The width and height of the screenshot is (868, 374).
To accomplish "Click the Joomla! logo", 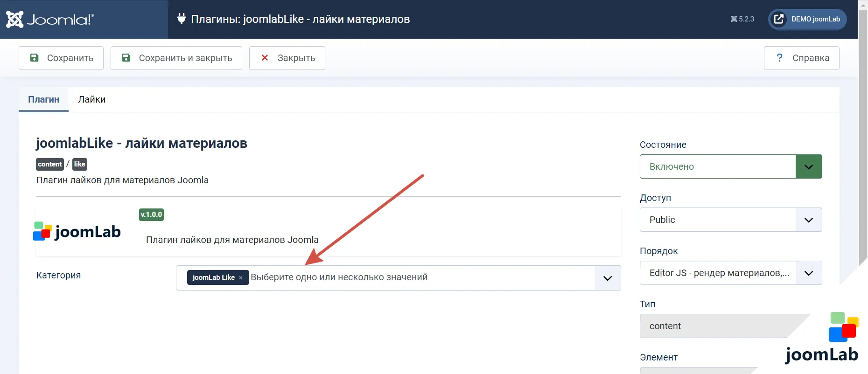I will tap(50, 19).
